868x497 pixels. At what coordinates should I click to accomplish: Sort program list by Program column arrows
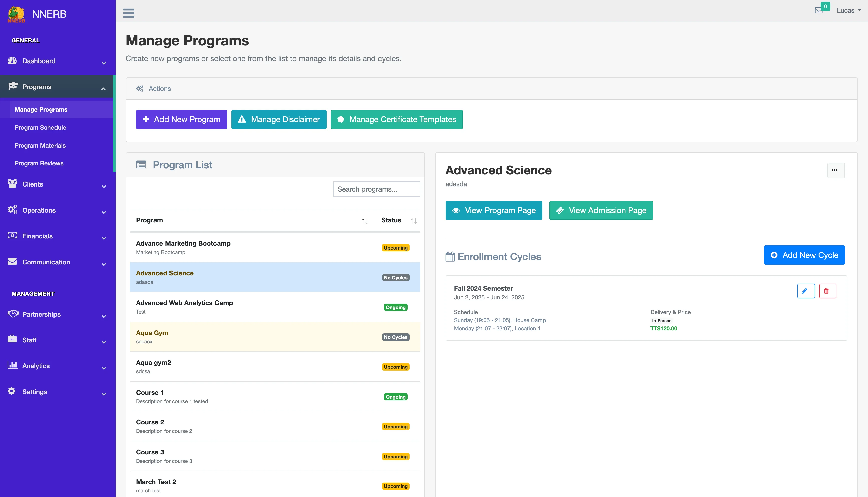(364, 221)
